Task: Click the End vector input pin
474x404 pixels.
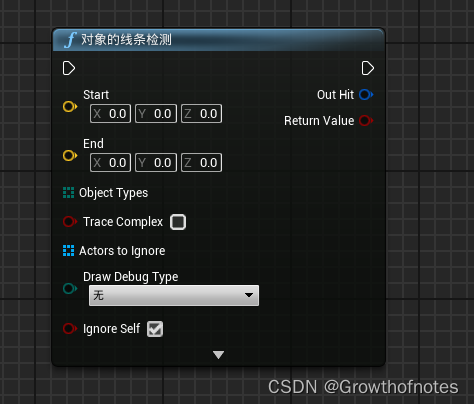Action: point(70,156)
